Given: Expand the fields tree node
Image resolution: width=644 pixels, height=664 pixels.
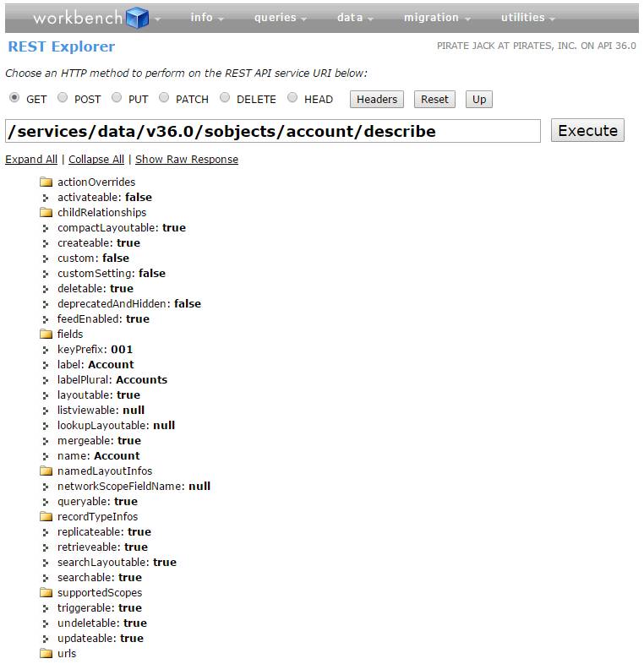Looking at the screenshot, I should 70,335.
